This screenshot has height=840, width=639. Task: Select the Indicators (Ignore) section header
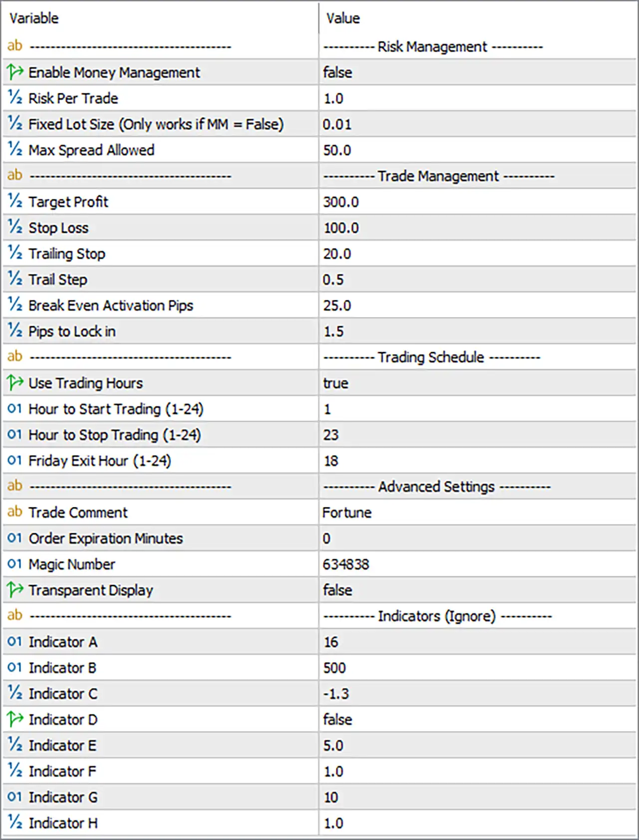click(437, 616)
